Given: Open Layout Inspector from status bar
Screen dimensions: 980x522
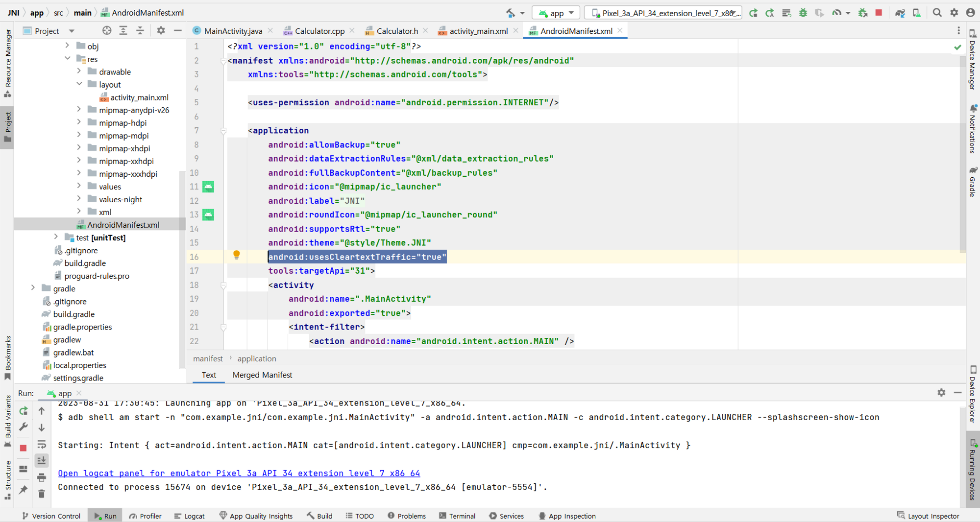Looking at the screenshot, I should pyautogui.click(x=928, y=516).
